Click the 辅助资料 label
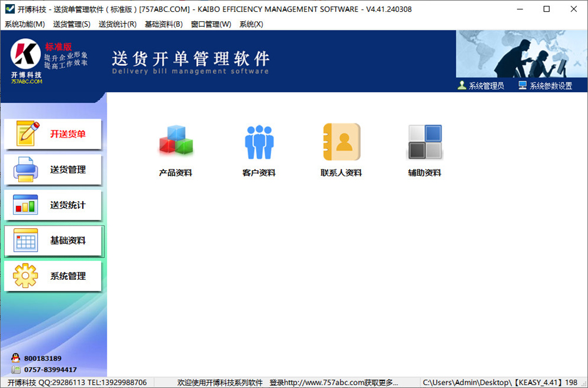This screenshot has height=388, width=588. click(425, 173)
